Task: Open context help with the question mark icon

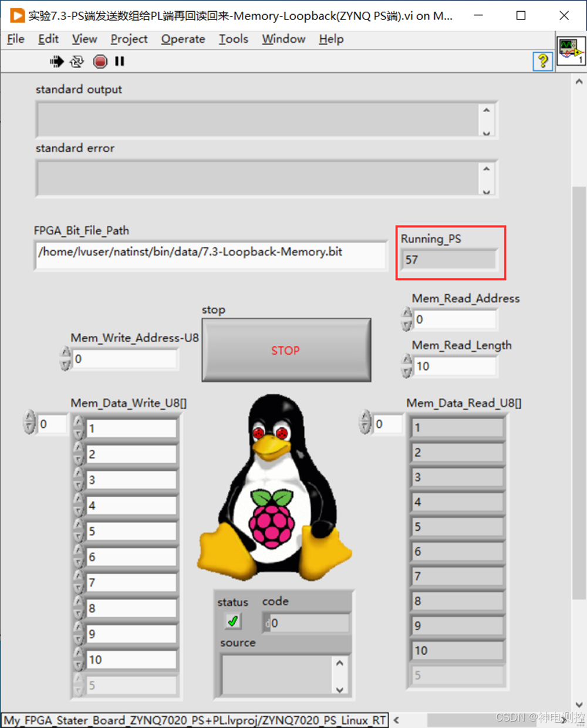Action: (x=542, y=60)
